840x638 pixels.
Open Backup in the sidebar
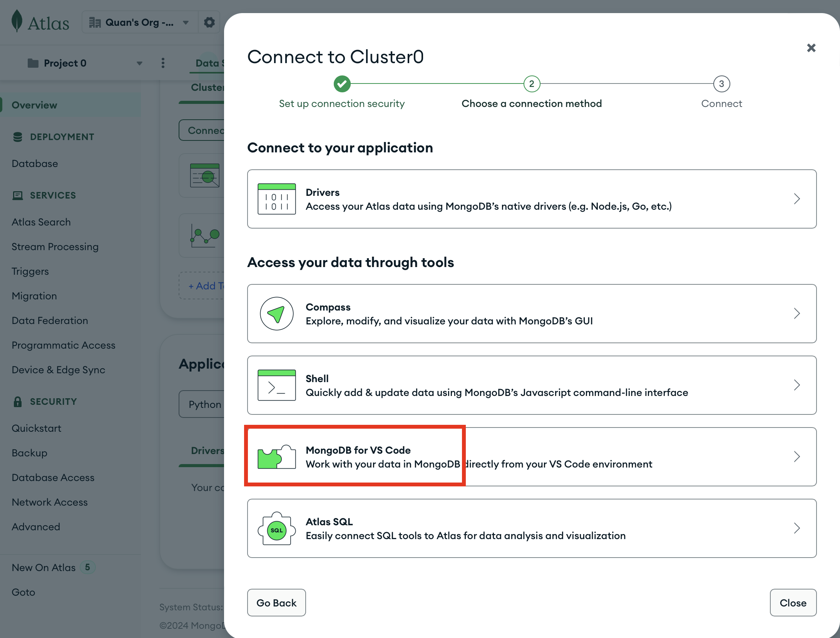click(x=29, y=453)
